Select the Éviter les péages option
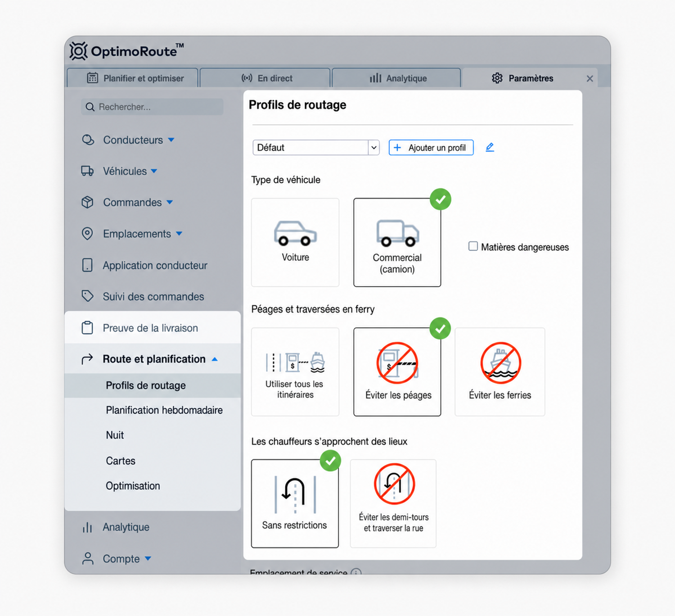This screenshot has width=675, height=616. point(397,372)
